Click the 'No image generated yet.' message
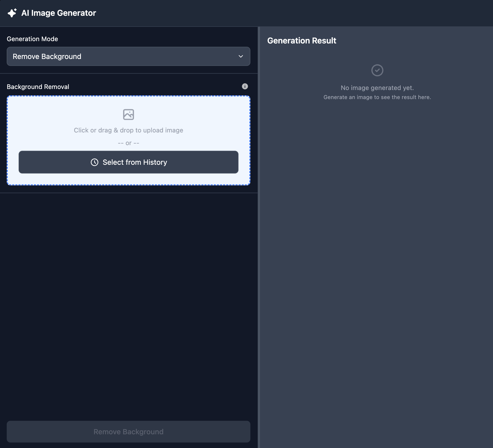Image resolution: width=493 pixels, height=448 pixels. pos(377,88)
